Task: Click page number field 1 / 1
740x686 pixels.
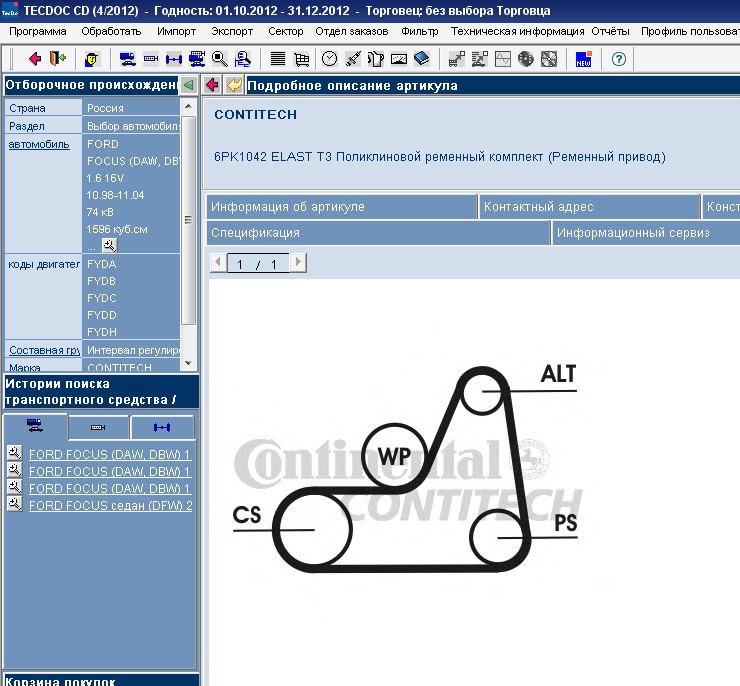Action: pyautogui.click(x=258, y=263)
